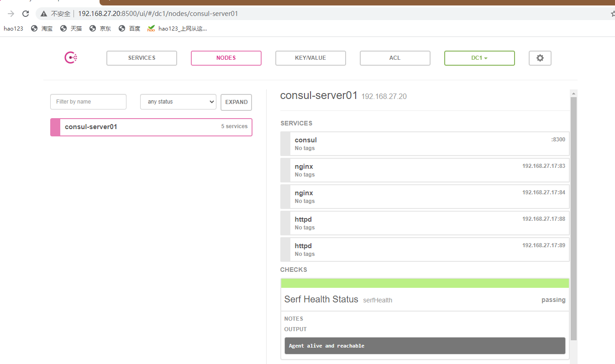Viewport: 615px width, 364px height.
Task: Click the Consul logo icon
Action: (x=71, y=58)
